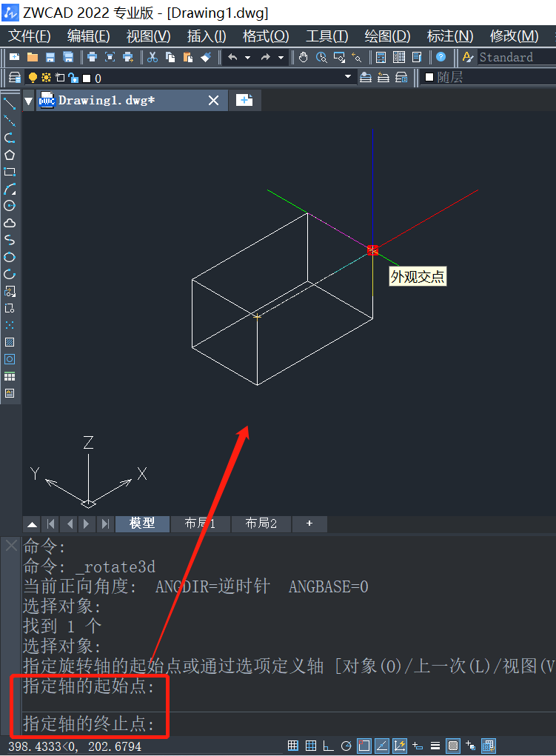Select the Construction line tool
Viewport: 556px width, 756px height.
[10, 121]
